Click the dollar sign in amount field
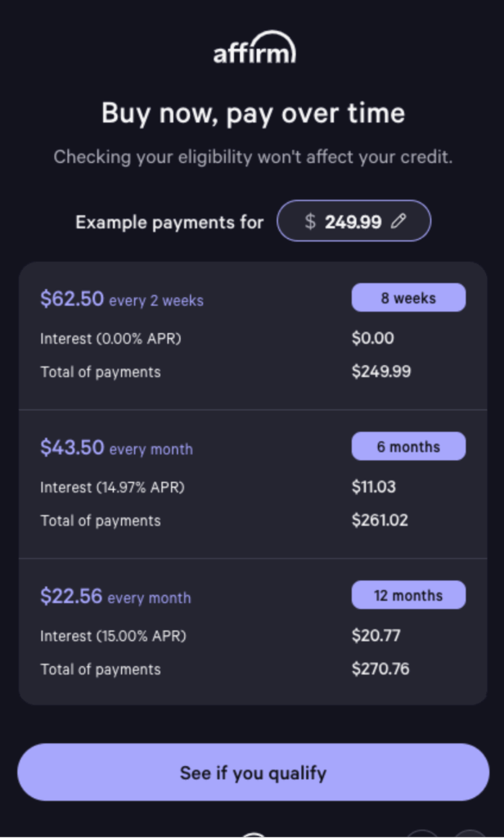504x838 pixels. pyautogui.click(x=310, y=221)
